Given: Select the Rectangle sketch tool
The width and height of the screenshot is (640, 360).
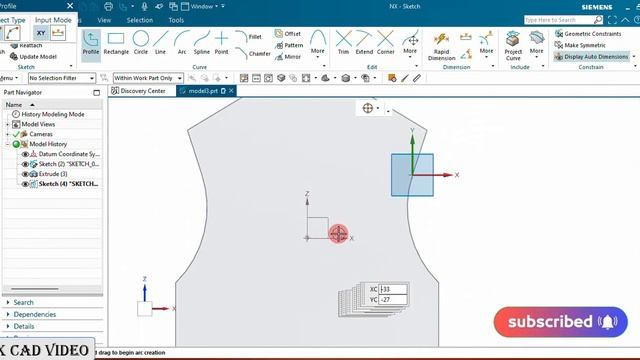Looking at the screenshot, I should click(116, 43).
